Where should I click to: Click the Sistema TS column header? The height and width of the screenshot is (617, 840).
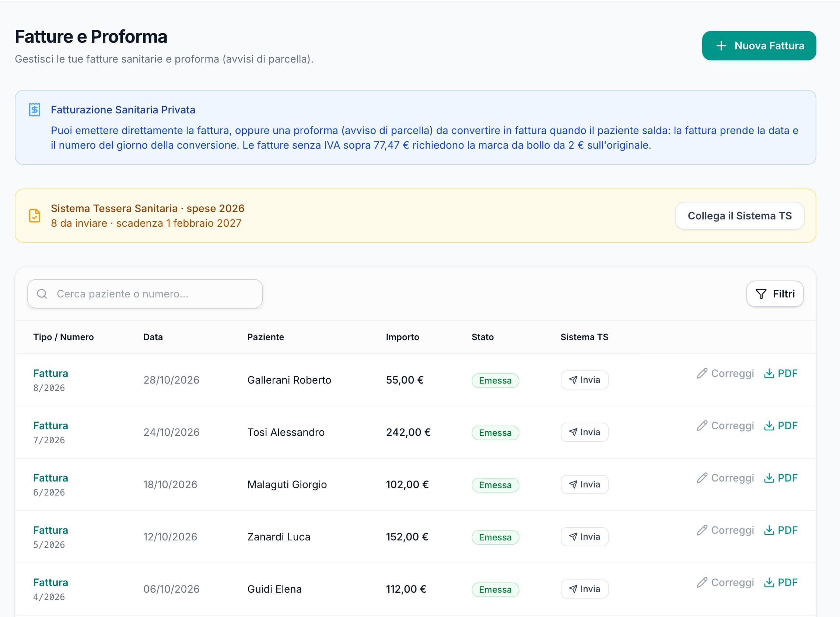click(584, 337)
